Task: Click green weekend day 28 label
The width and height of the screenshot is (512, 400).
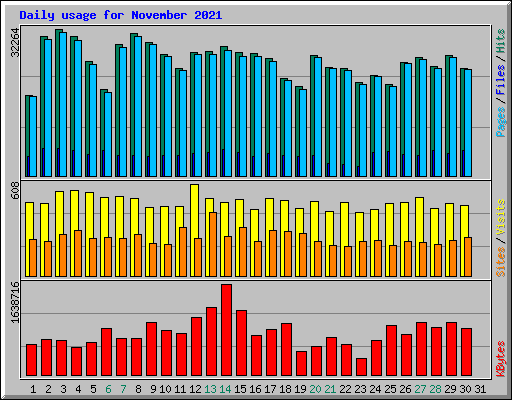Action: coord(435,389)
